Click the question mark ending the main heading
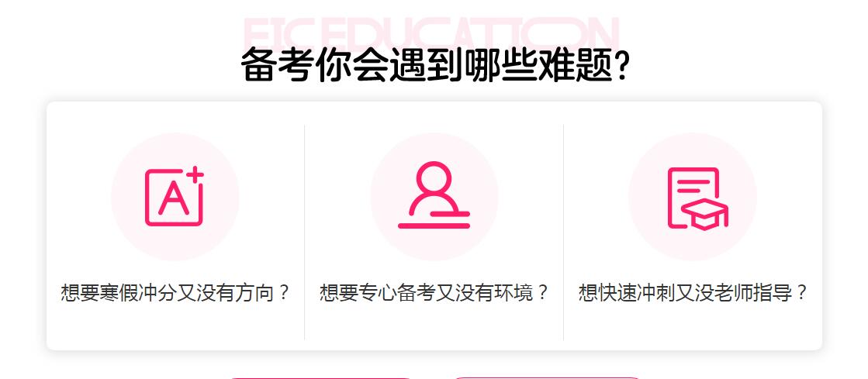This screenshot has height=379, width=868. tap(622, 65)
